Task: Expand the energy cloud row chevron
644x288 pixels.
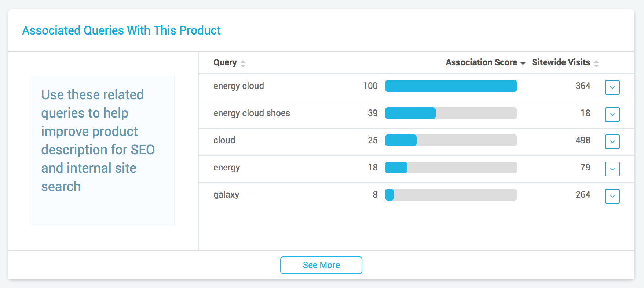Action: [x=612, y=87]
